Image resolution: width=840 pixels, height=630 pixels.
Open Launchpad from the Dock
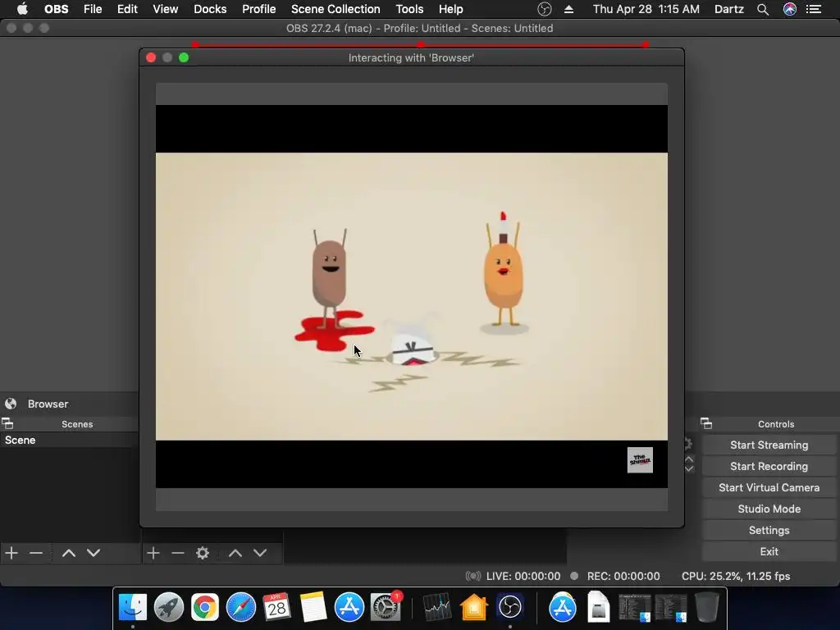[x=169, y=607]
